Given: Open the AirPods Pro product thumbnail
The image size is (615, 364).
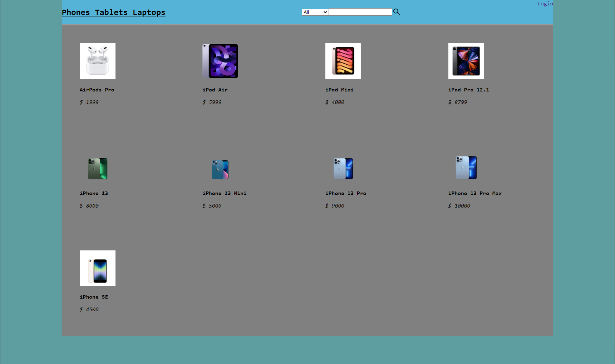Looking at the screenshot, I should pyautogui.click(x=97, y=61).
